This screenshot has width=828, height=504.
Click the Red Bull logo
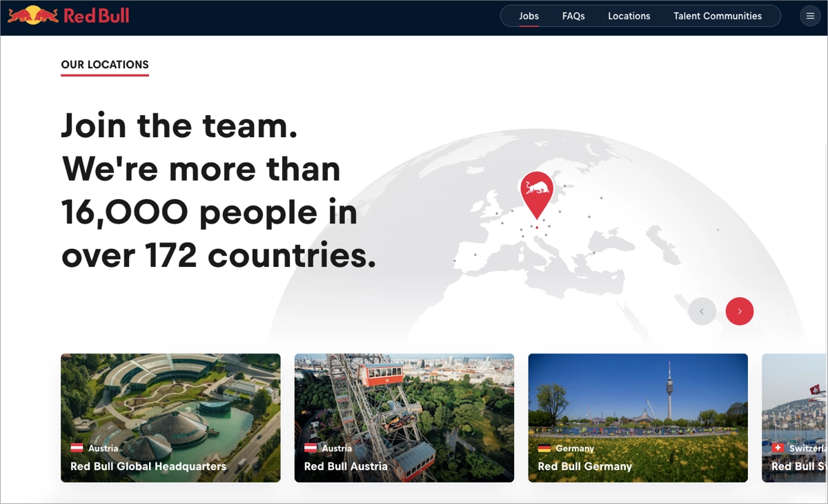(68, 14)
